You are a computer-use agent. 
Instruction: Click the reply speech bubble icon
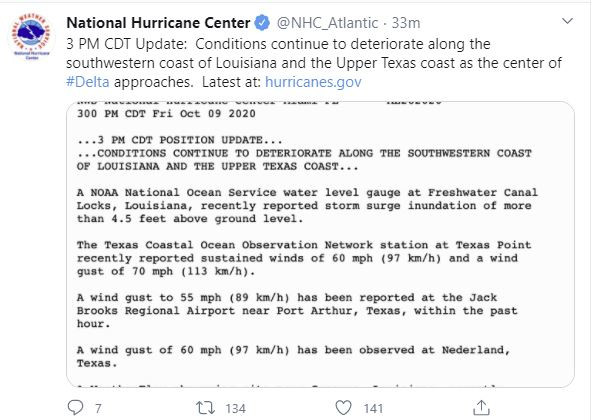coord(75,408)
